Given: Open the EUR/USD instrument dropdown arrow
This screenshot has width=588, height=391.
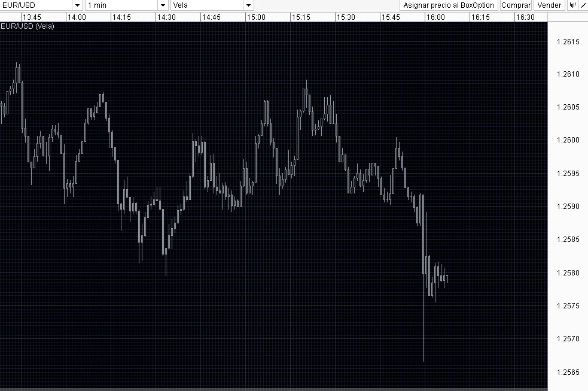Looking at the screenshot, I should click(77, 5).
